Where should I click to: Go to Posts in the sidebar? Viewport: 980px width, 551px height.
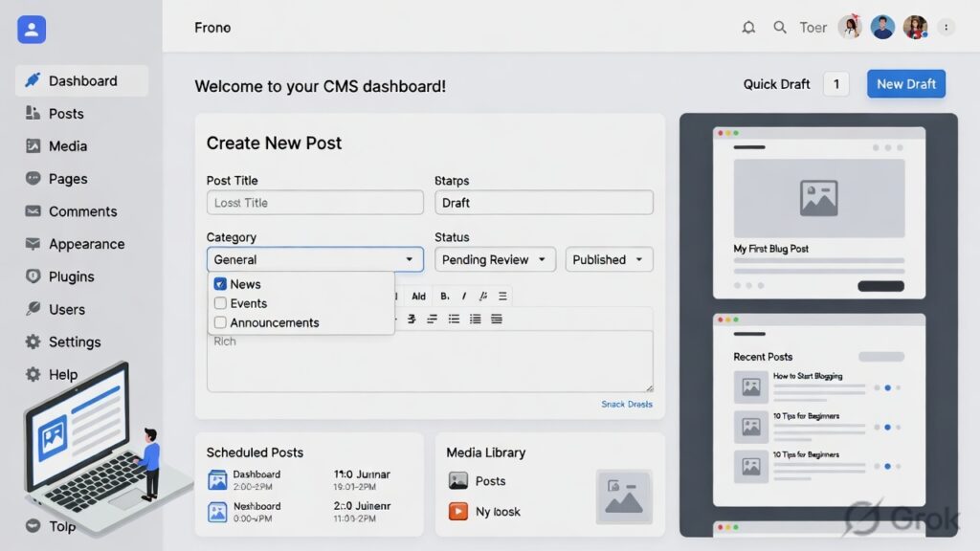pos(66,114)
